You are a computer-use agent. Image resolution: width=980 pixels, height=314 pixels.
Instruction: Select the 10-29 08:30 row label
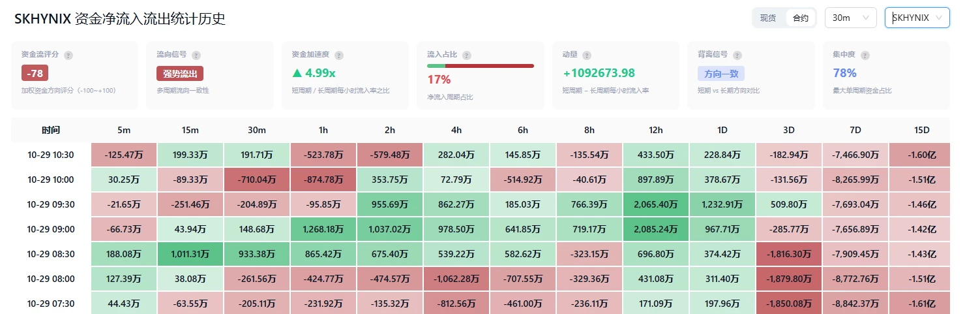tap(51, 254)
